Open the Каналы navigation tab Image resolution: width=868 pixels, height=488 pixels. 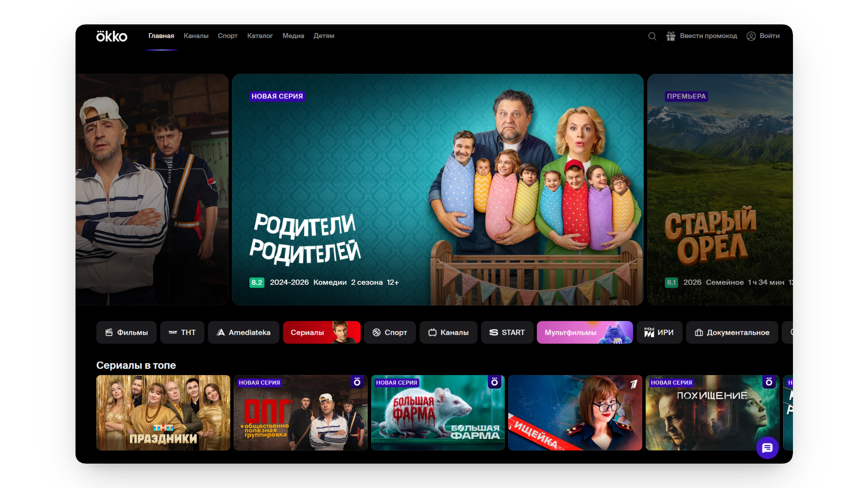pos(196,36)
